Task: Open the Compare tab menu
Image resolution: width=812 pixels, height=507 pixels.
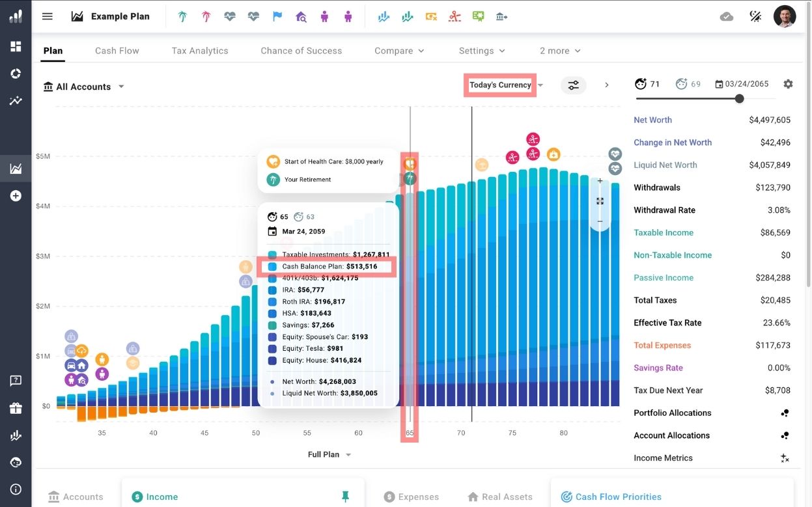Action: (399, 51)
